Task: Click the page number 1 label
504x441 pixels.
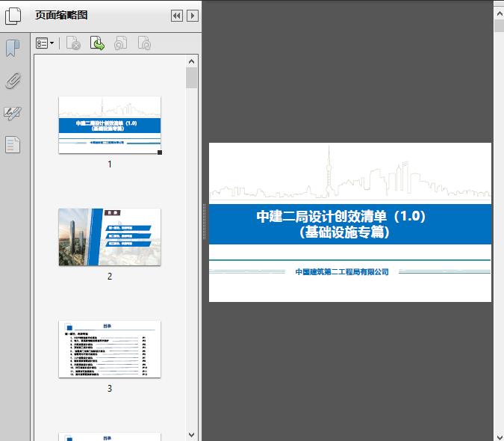Action: click(x=110, y=164)
